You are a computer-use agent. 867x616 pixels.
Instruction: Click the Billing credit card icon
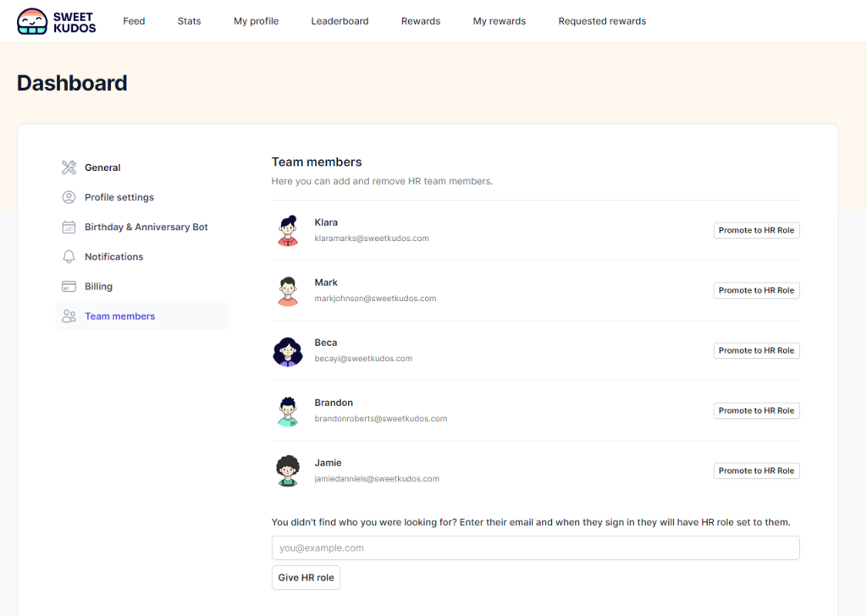click(69, 286)
